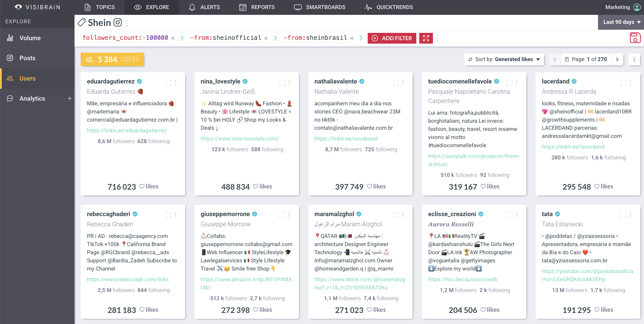Click the verified badge on tata's profile
This screenshot has width=644, height=324.
[x=558, y=214]
